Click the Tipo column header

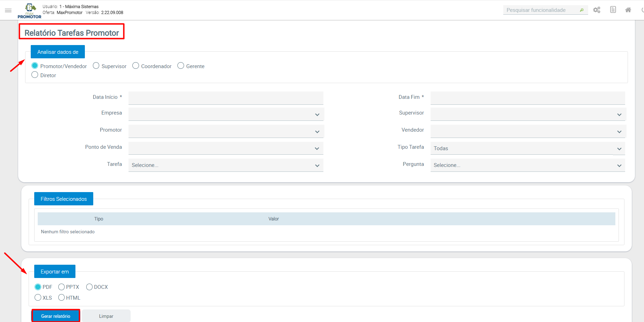[x=99, y=219]
